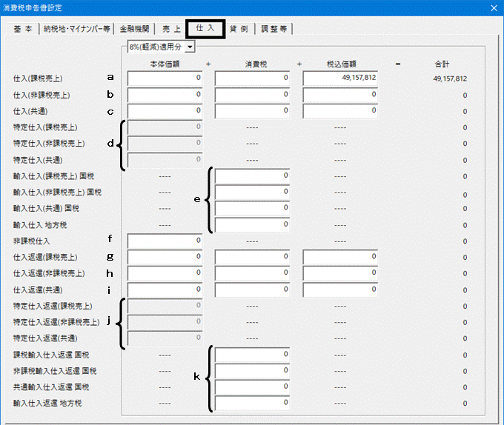
Task: Click 消費税 field for 輸入仕入返還 地方税
Action: (252, 403)
